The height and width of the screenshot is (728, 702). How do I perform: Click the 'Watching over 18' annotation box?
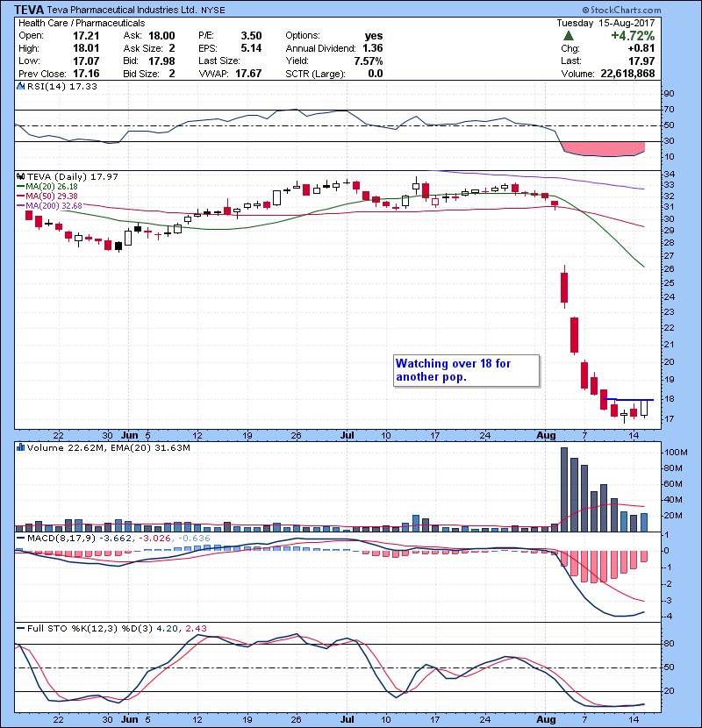467,370
